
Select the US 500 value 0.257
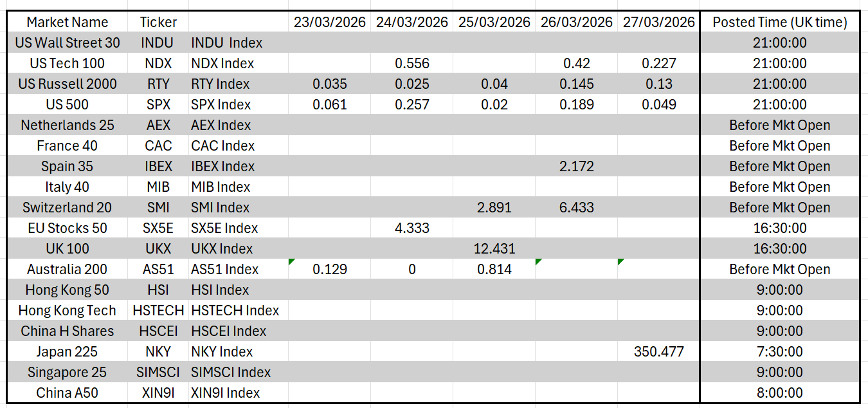(x=411, y=104)
